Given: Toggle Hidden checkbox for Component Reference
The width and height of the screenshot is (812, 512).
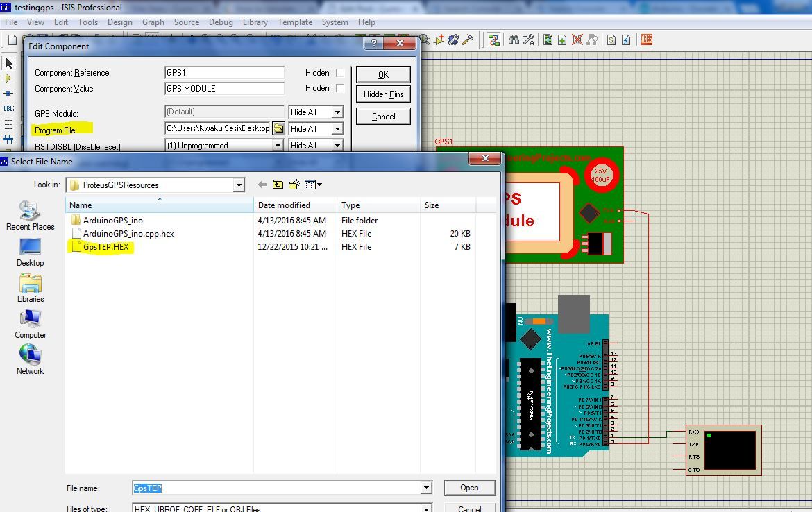Looking at the screenshot, I should (339, 73).
